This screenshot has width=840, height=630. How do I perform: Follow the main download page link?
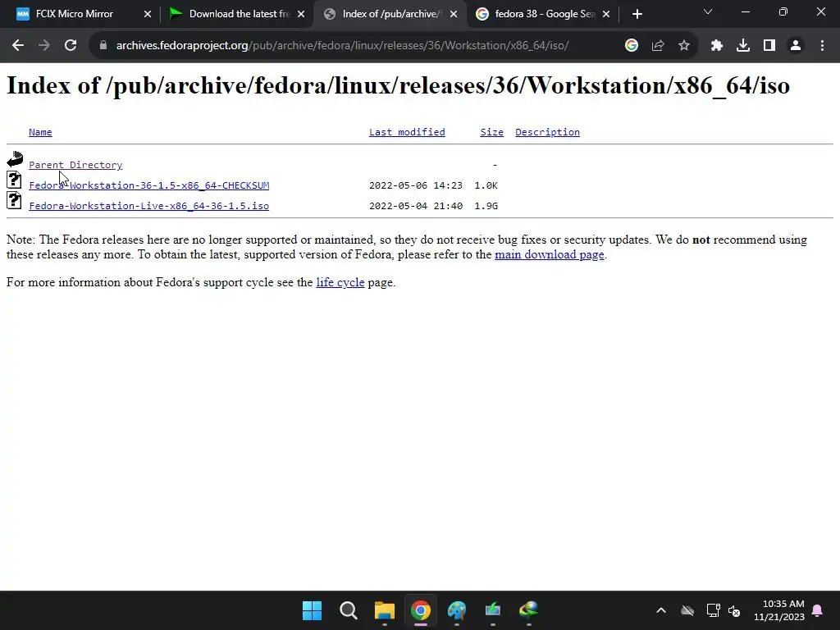tap(549, 254)
